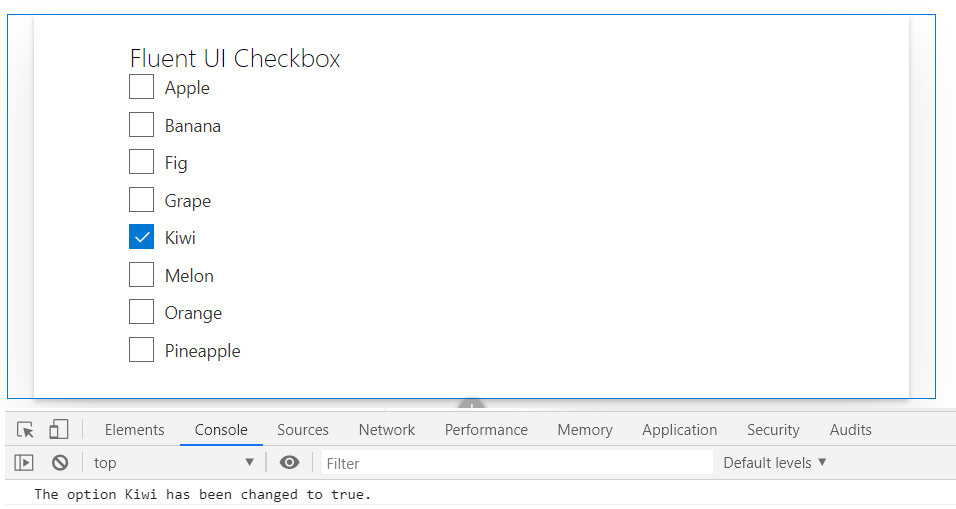The image size is (956, 509).
Task: Open the Application tab
Action: tap(679, 430)
